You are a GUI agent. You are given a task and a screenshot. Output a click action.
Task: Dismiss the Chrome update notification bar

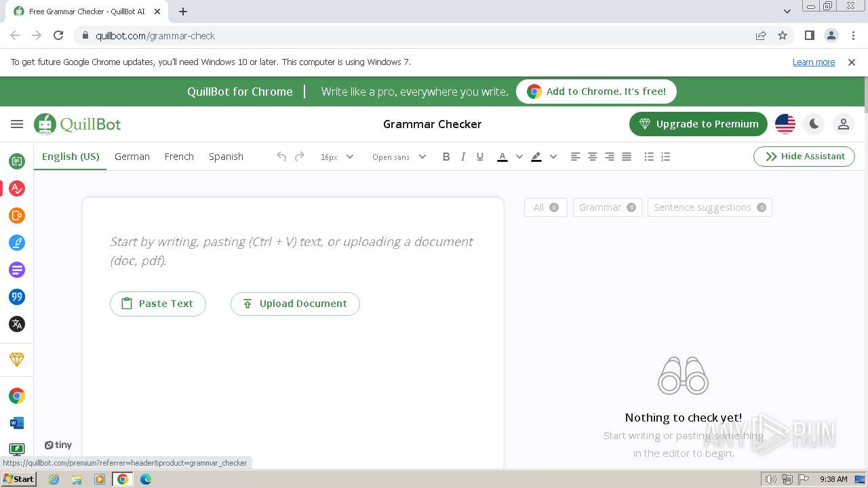point(852,62)
